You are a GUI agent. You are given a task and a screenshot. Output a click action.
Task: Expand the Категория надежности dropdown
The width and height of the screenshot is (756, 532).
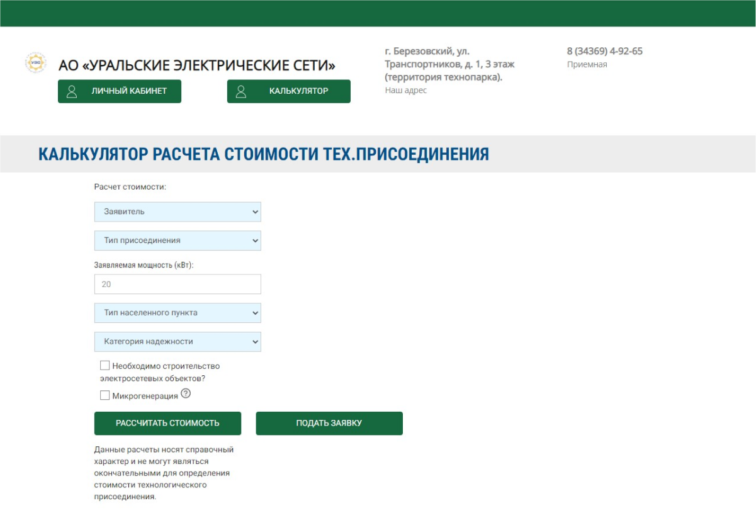point(178,342)
